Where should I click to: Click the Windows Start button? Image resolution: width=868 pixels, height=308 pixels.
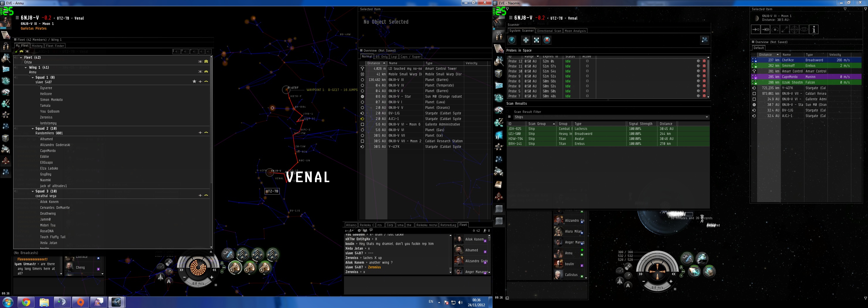coord(8,302)
